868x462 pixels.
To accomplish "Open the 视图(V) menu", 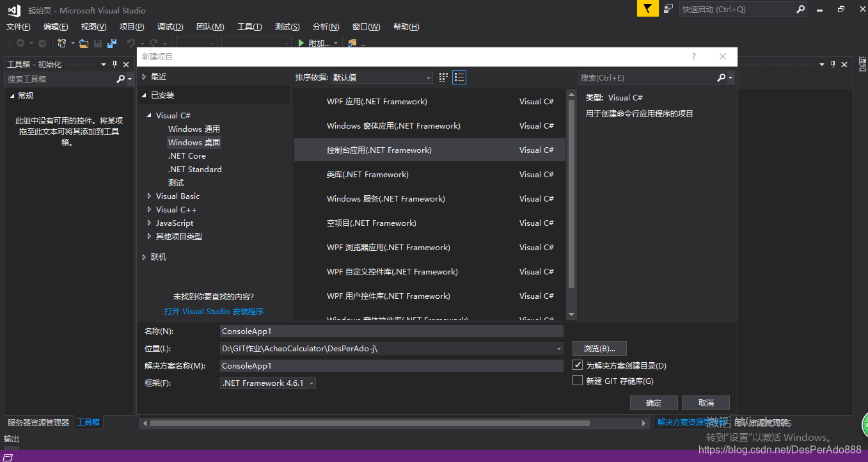I will [x=93, y=27].
